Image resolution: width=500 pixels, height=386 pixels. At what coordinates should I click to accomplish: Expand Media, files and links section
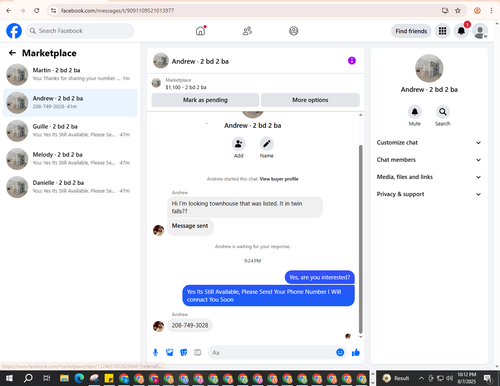tap(429, 177)
